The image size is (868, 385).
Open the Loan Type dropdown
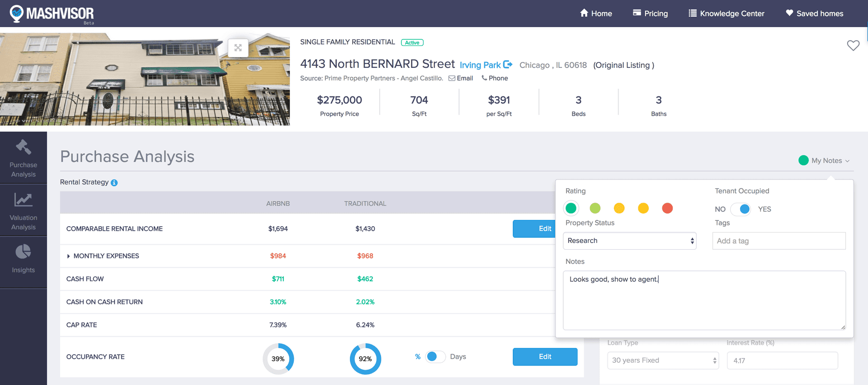pyautogui.click(x=662, y=361)
